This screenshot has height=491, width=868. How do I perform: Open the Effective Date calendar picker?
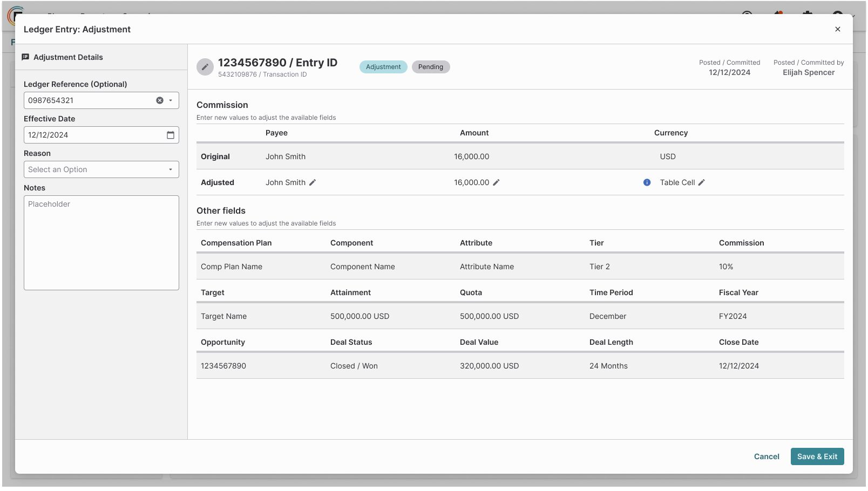(x=171, y=135)
